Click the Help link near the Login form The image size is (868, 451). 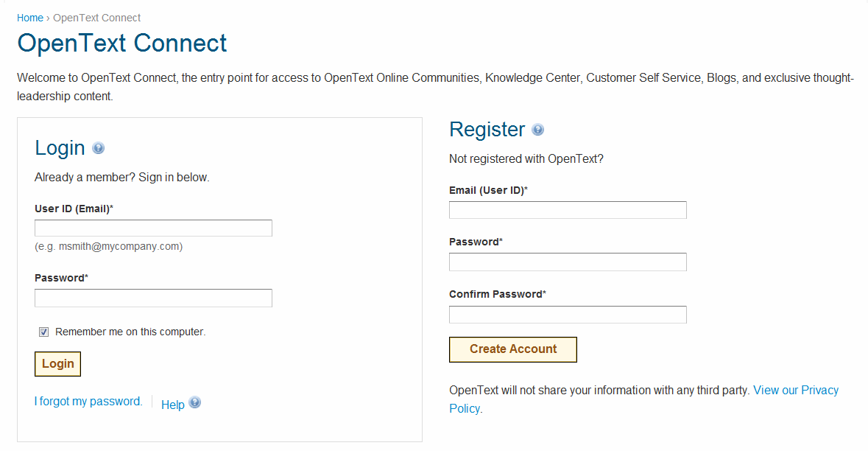(172, 405)
